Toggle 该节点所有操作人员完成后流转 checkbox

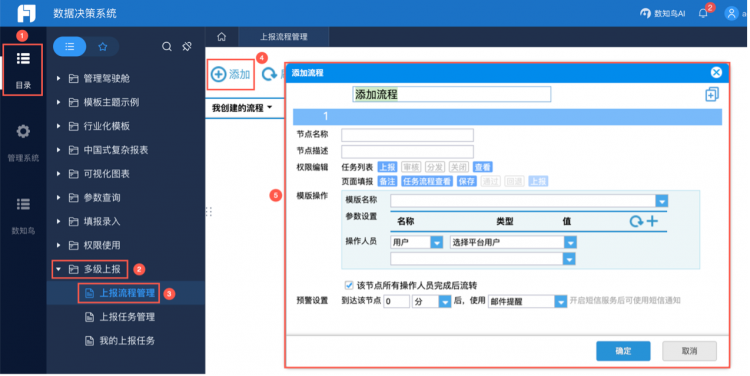pyautogui.click(x=349, y=285)
